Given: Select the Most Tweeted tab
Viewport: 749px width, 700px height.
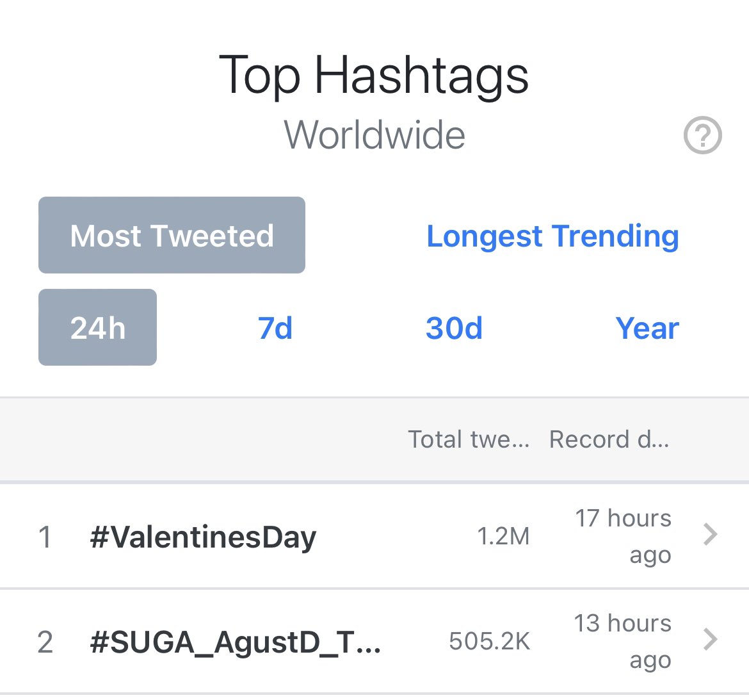Looking at the screenshot, I should (x=172, y=235).
